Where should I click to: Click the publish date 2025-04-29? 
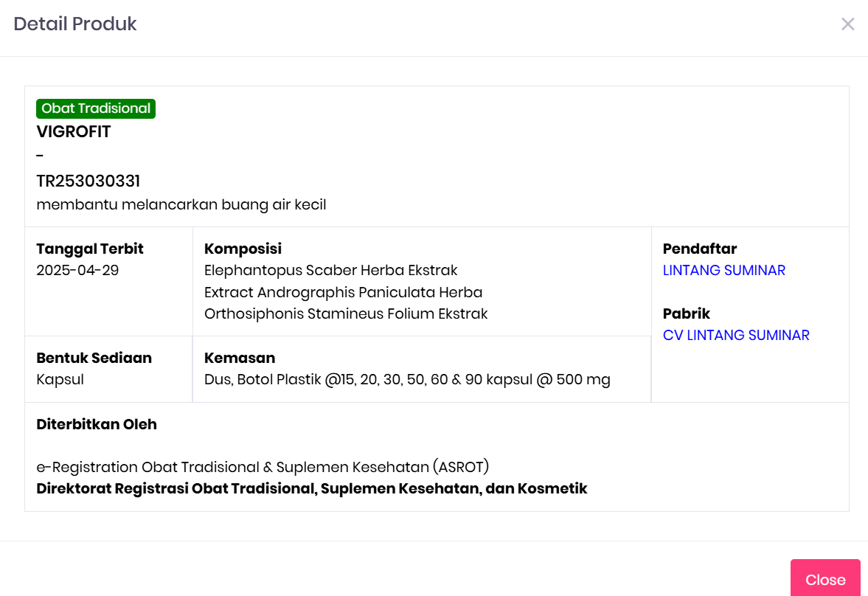[x=77, y=271]
